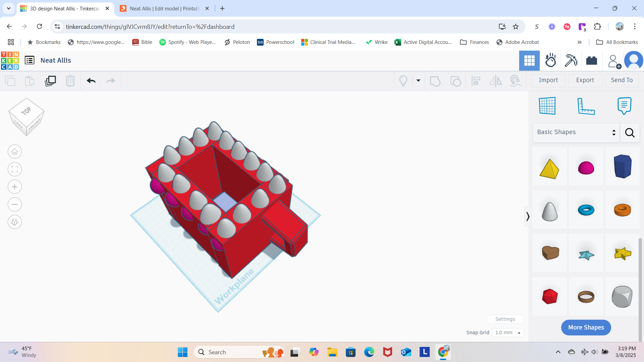This screenshot has width=644, height=362.
Task: Open the Bricks mode icon
Action: pyautogui.click(x=592, y=61)
